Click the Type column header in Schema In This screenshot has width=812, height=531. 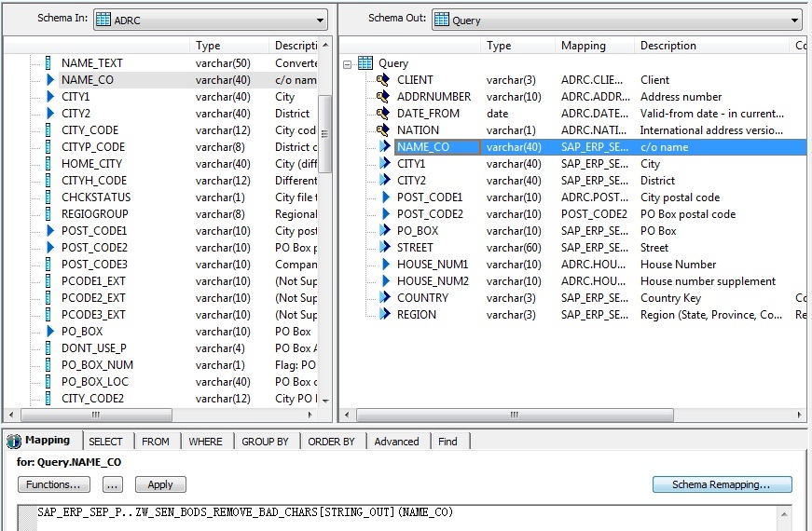[229, 46]
